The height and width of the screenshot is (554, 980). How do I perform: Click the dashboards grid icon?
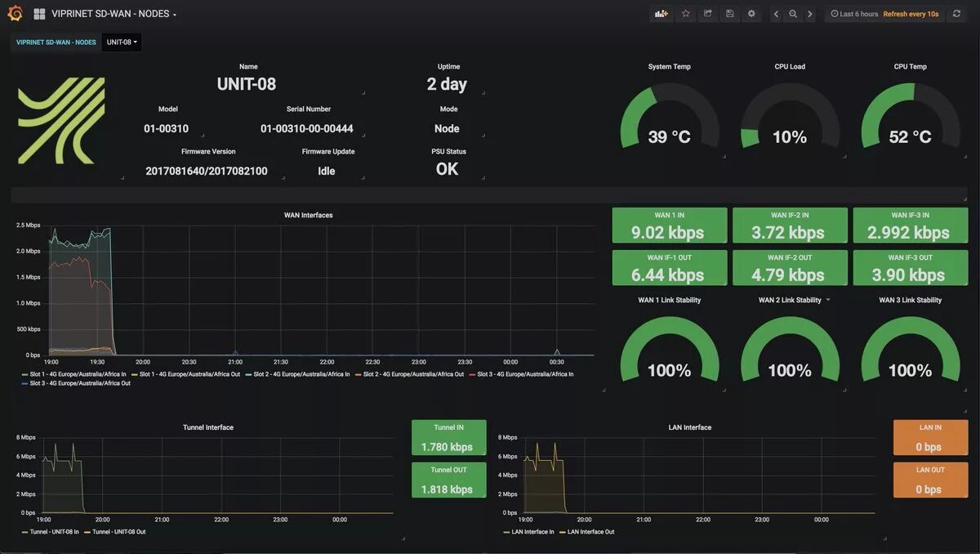coord(39,14)
